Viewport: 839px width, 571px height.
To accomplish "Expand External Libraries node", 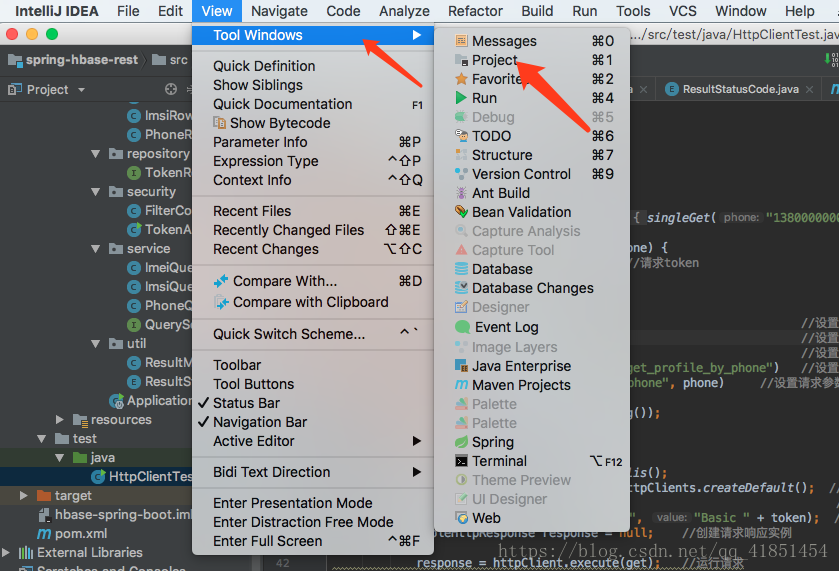I will (x=6, y=552).
